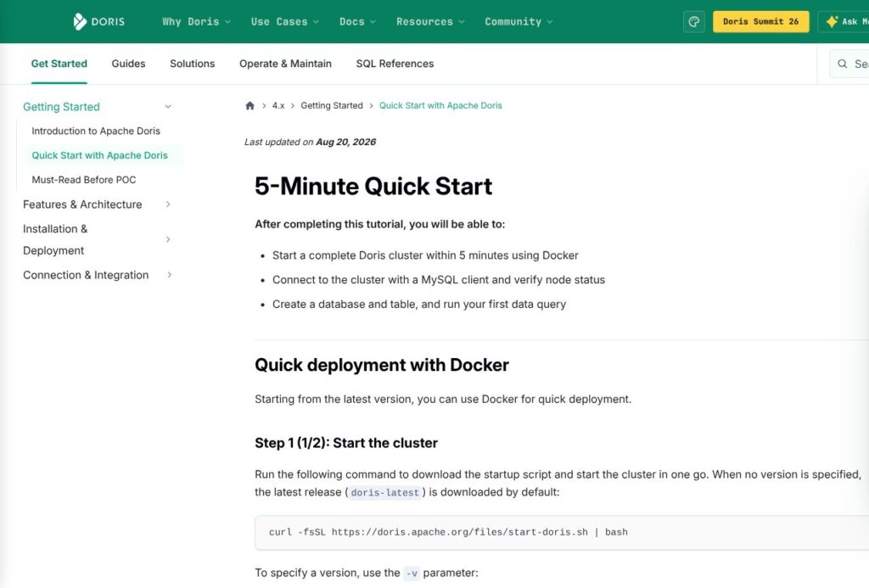Click the sparkle Ask AI icon

pyautogui.click(x=832, y=21)
